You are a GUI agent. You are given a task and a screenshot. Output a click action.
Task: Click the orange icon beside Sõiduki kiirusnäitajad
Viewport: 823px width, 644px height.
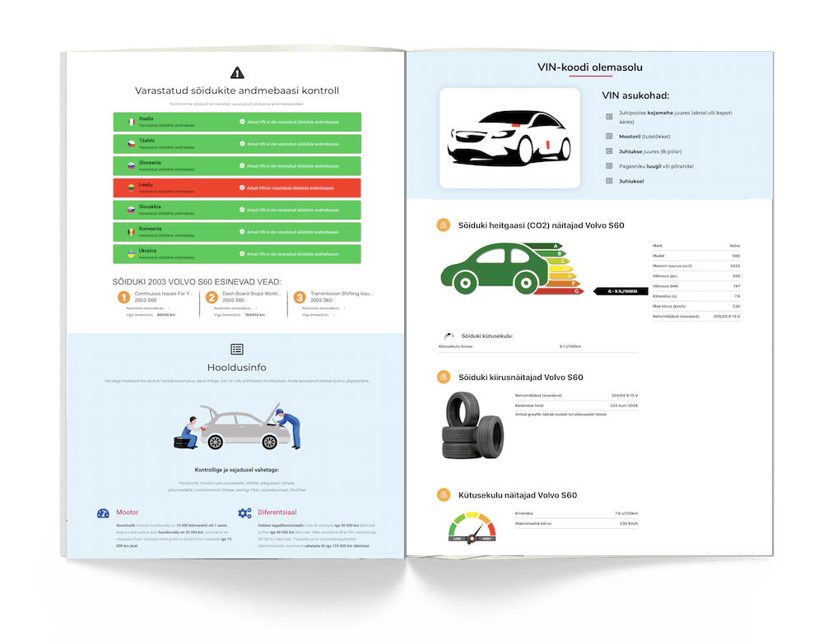[x=444, y=377]
